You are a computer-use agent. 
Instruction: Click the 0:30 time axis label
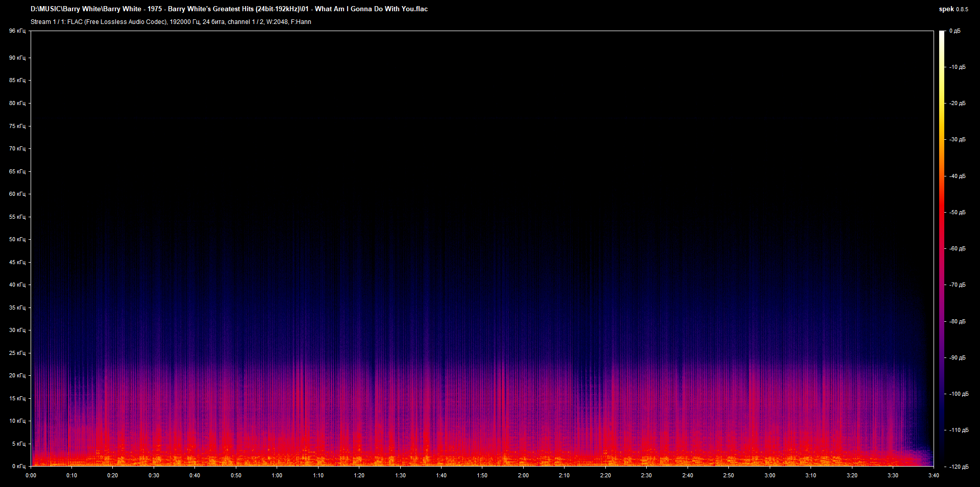pyautogui.click(x=154, y=475)
